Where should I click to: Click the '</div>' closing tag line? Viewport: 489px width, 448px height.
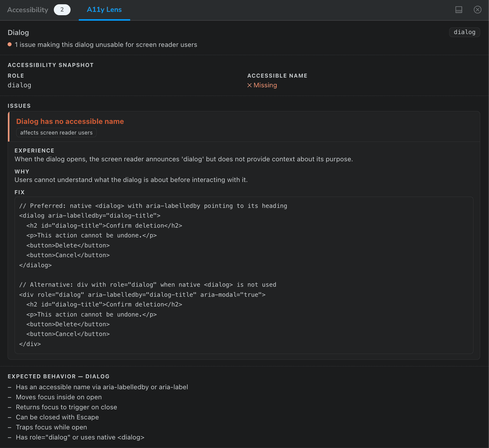click(30, 344)
